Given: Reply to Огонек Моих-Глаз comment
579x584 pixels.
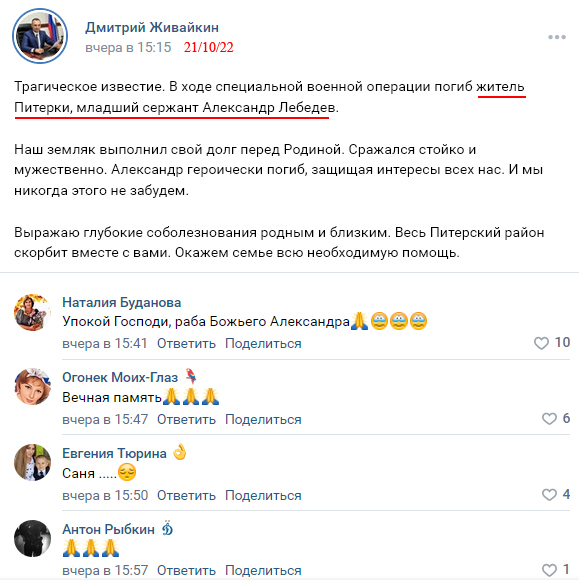Looking at the screenshot, I should pyautogui.click(x=186, y=419).
